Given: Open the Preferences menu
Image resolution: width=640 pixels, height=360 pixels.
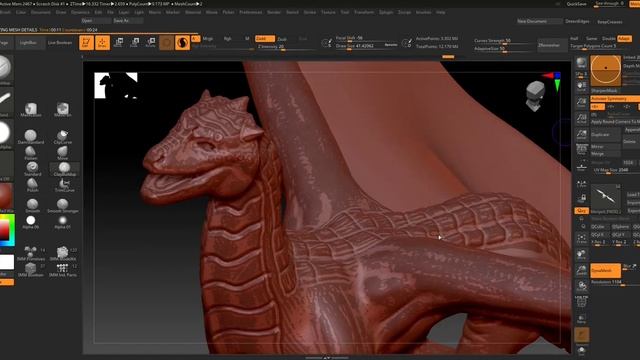Looking at the screenshot, I should coord(251,12).
